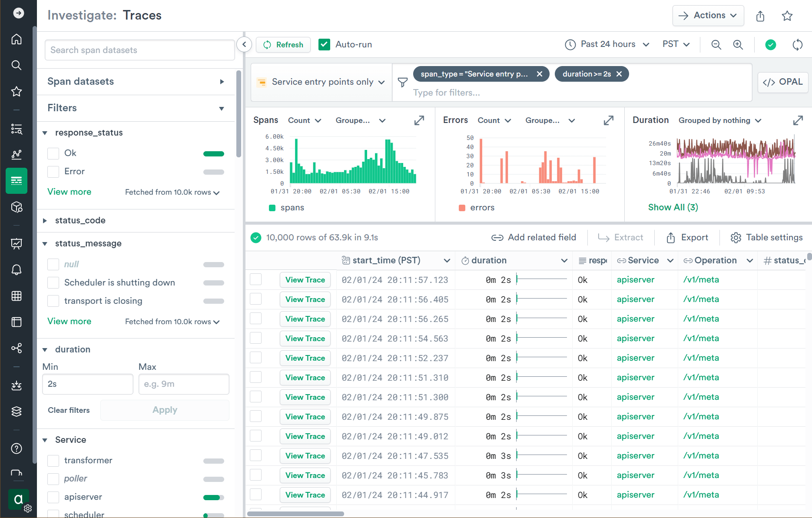Click Add related field
812x518 pixels.
tap(534, 238)
